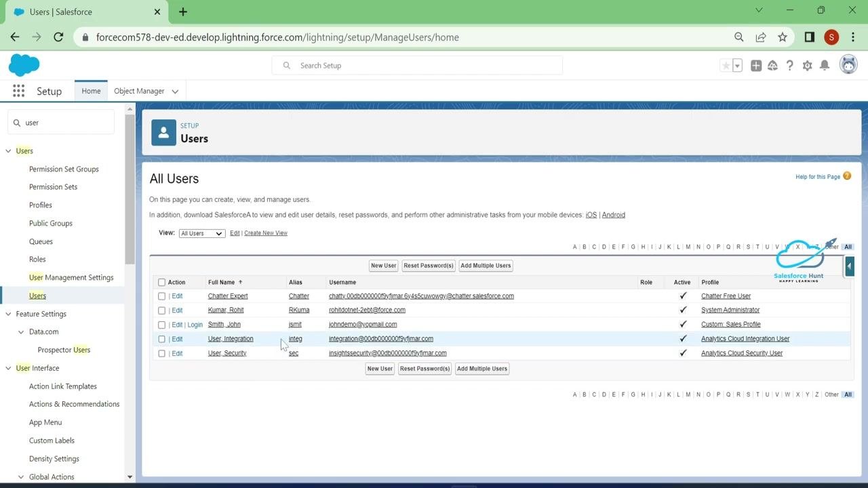Click the favorites star icon
This screenshot has height=488, width=868.
tap(726, 66)
